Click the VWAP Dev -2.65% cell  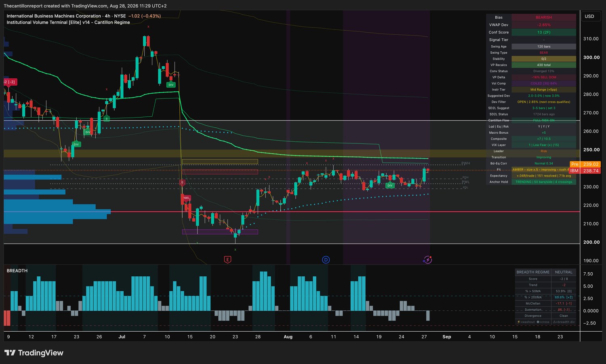pyautogui.click(x=544, y=25)
